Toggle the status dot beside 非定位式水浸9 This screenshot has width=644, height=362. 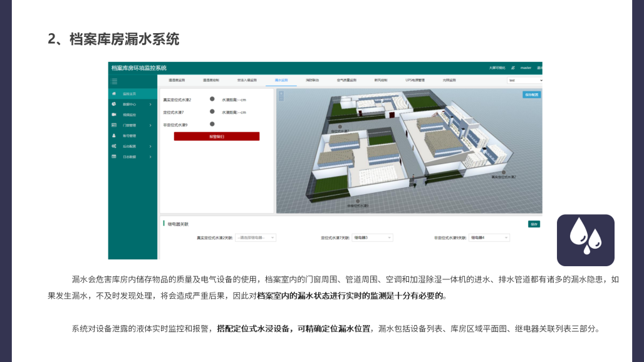[212, 124]
